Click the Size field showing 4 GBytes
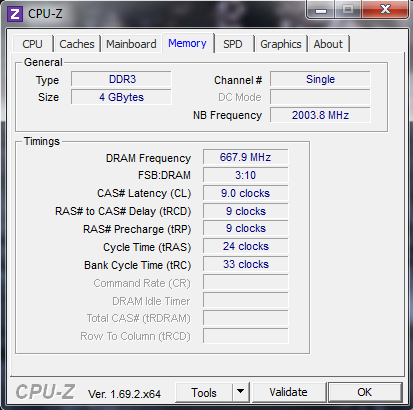The image size is (413, 410). 121,97
